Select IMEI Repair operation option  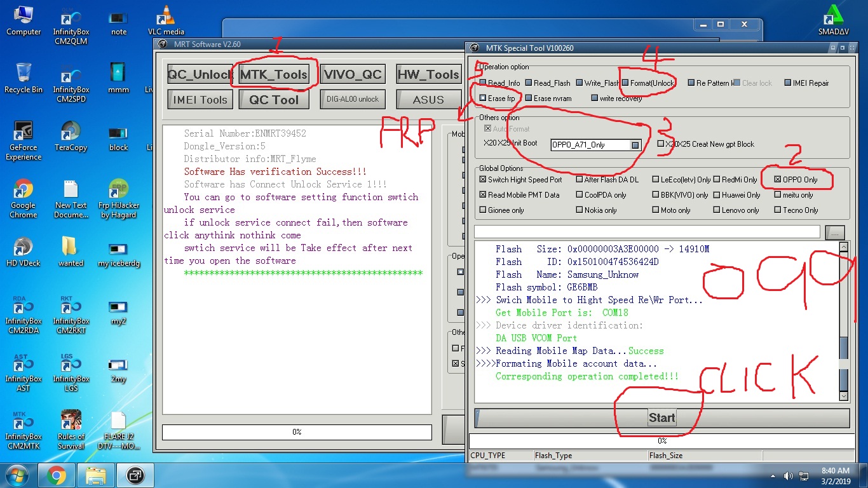tap(807, 83)
